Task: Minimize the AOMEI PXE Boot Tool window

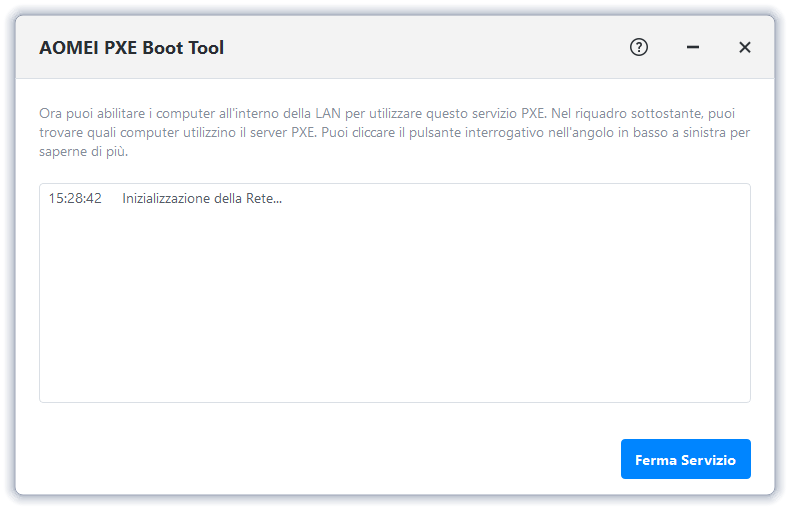Action: click(693, 47)
